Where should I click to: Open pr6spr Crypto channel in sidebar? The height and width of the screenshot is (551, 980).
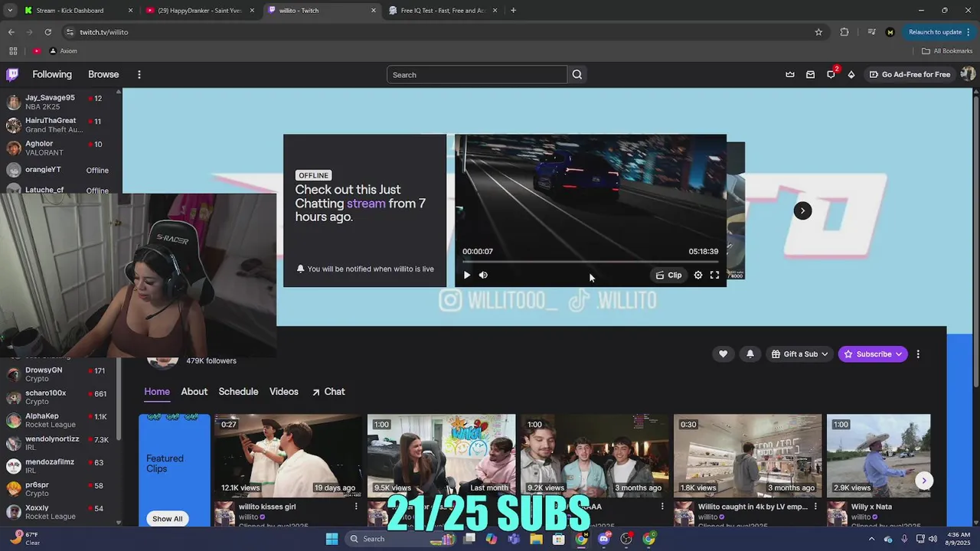[60, 489]
